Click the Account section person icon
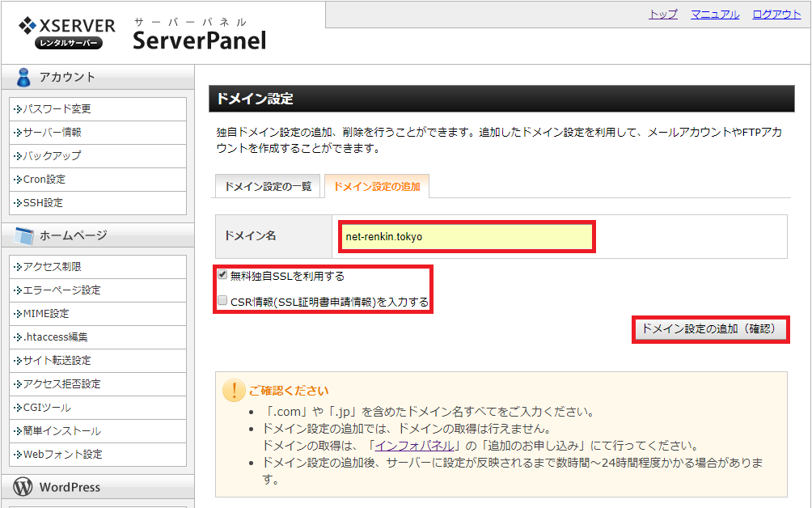812x508 pixels. point(23,77)
